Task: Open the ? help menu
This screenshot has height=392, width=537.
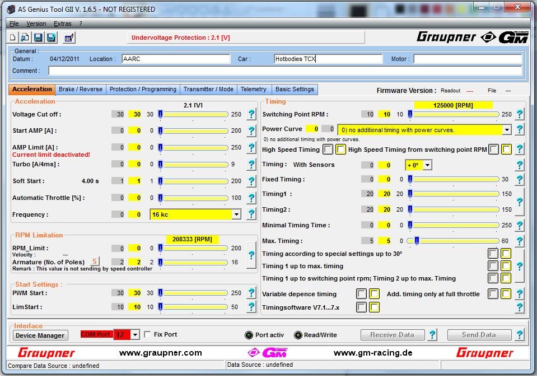Action: tap(81, 24)
